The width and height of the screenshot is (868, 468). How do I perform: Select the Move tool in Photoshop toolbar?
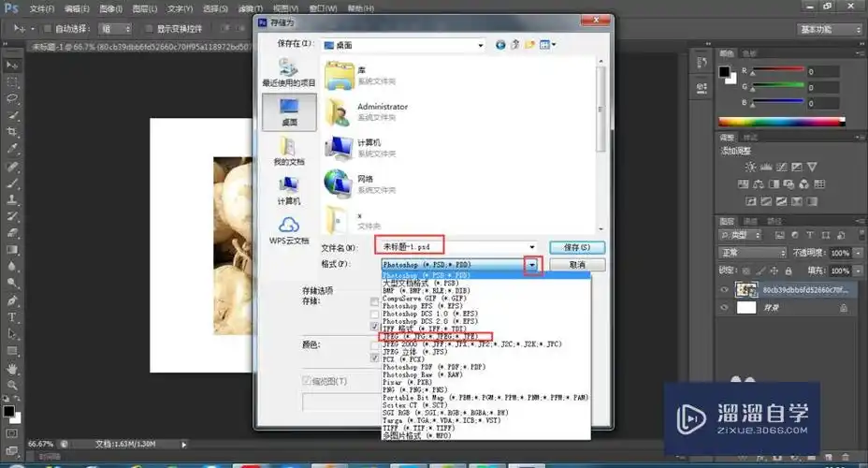tap(11, 66)
